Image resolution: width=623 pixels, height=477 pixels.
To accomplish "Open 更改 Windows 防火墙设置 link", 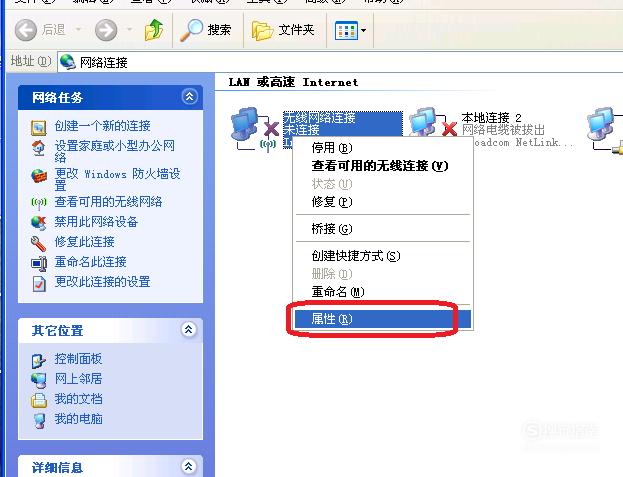I will (117, 179).
